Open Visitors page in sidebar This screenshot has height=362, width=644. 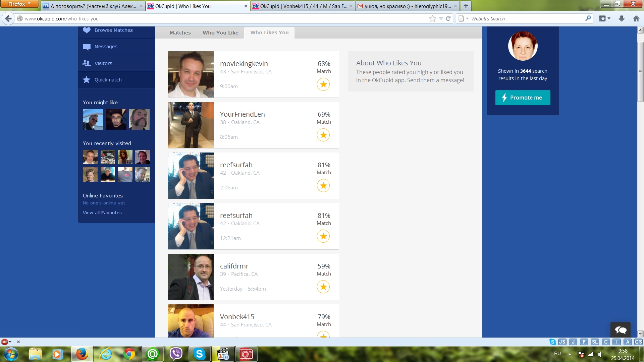point(103,63)
